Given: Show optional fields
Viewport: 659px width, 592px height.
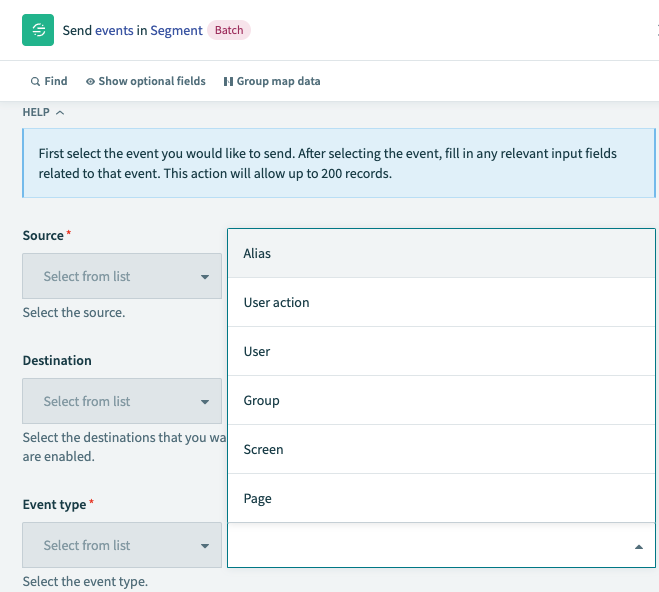Looking at the screenshot, I should pyautogui.click(x=146, y=81).
